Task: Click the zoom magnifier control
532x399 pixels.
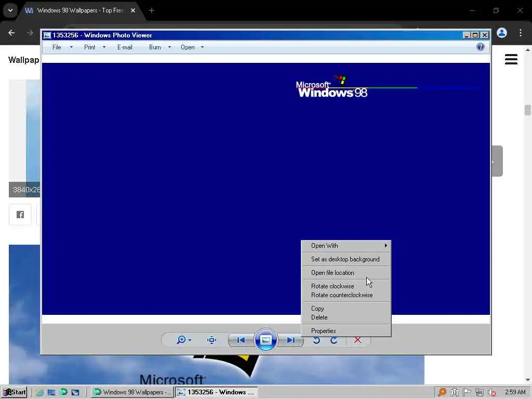Action: click(181, 340)
